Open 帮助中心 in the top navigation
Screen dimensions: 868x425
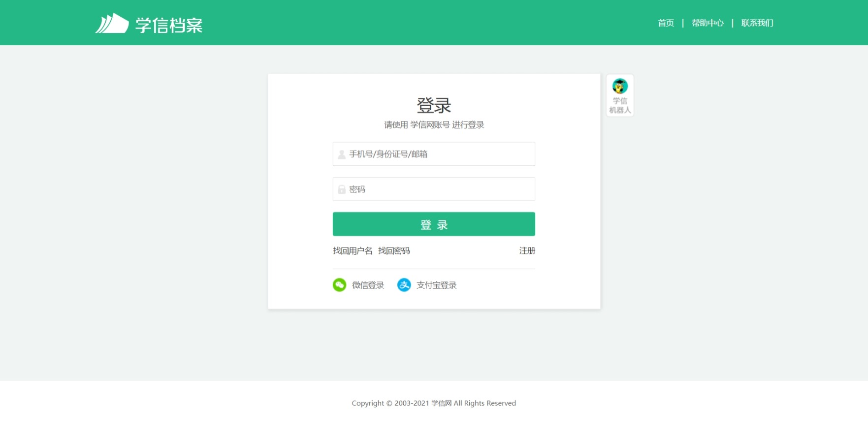707,23
